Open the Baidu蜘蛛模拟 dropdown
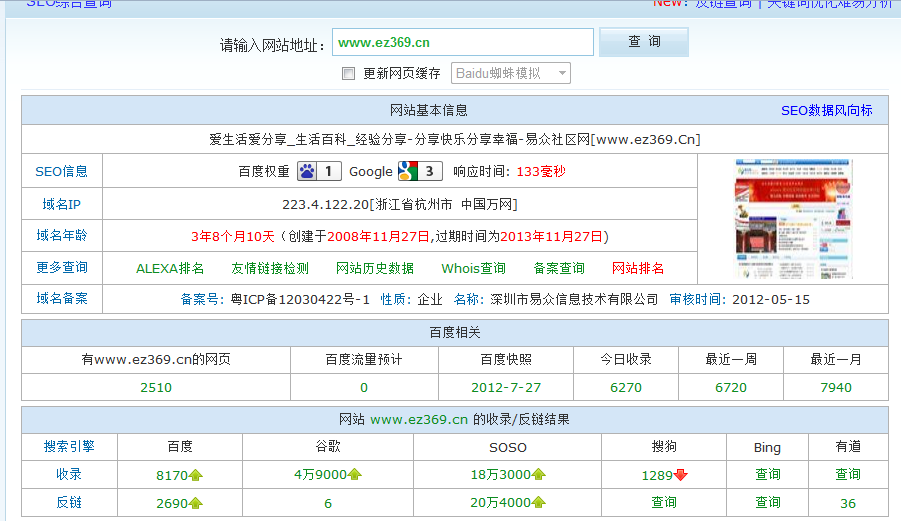 tap(510, 73)
